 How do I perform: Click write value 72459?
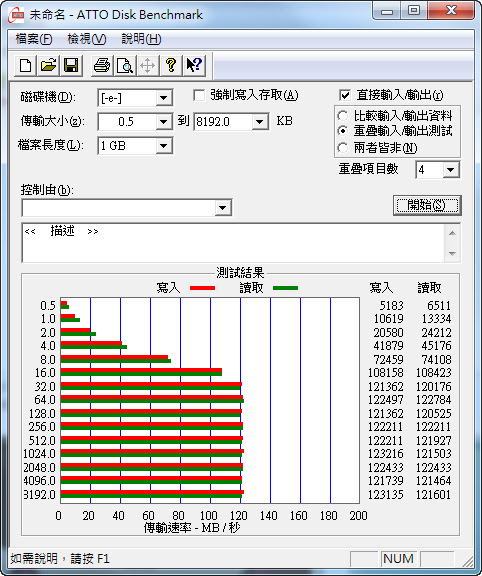click(389, 360)
